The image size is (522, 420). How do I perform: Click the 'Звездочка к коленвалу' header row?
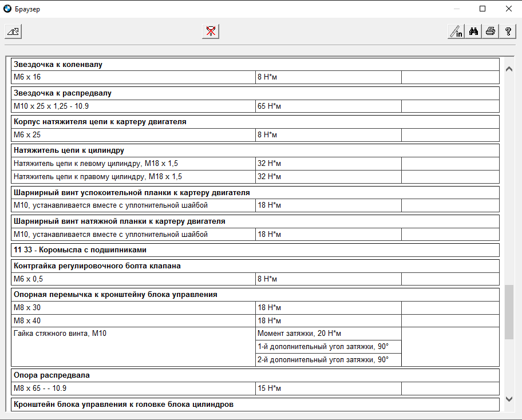pos(255,64)
